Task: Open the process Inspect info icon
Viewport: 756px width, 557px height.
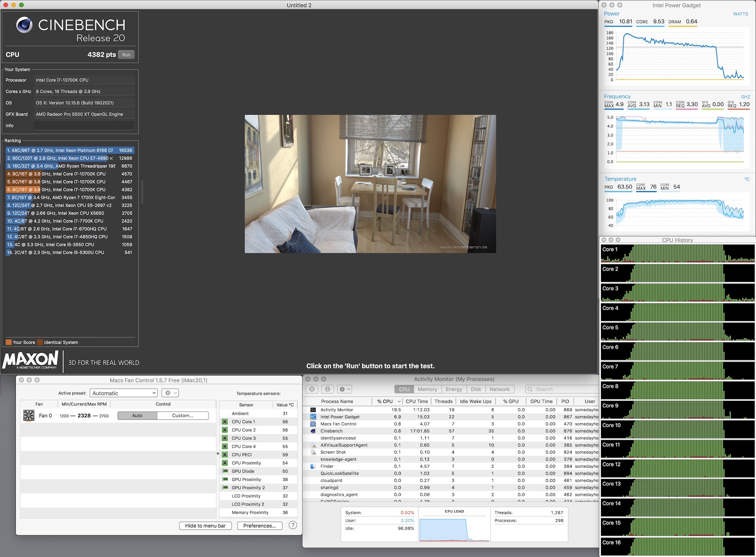Action: [x=327, y=389]
